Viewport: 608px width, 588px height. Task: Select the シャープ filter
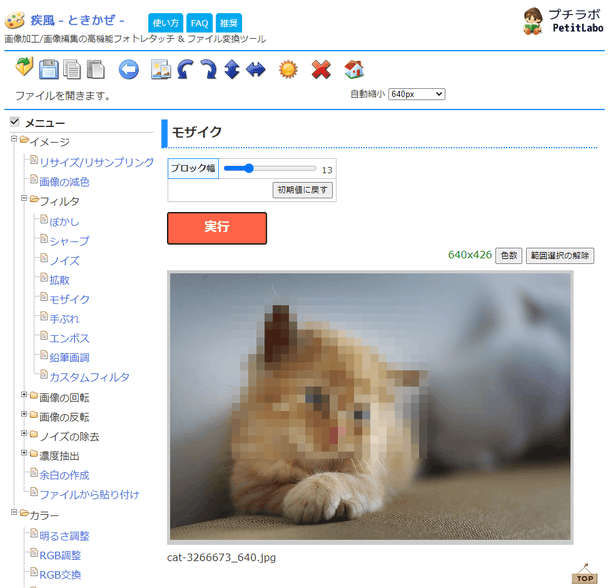[69, 241]
